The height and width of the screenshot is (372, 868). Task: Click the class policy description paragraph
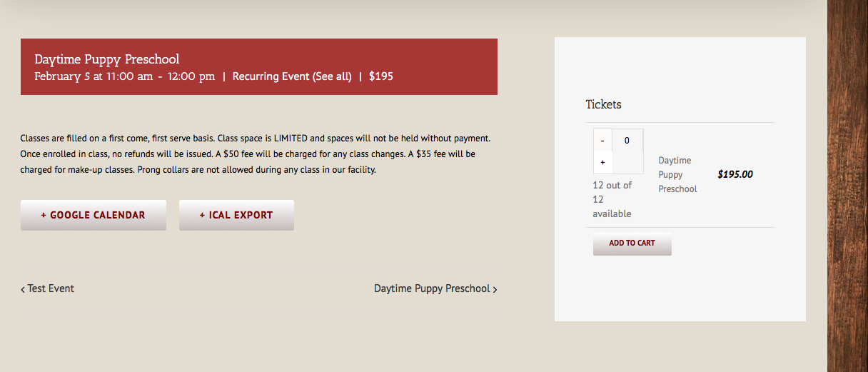coord(255,154)
